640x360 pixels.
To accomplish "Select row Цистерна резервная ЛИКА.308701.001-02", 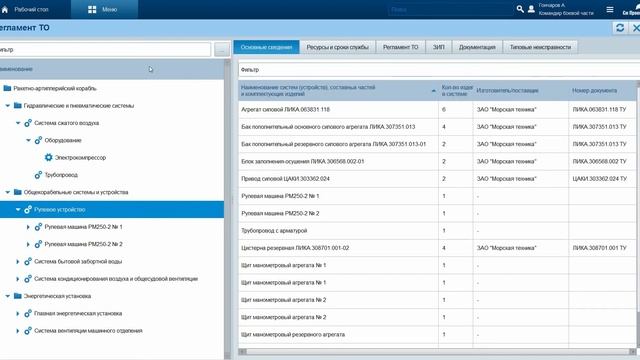I will point(437,248).
